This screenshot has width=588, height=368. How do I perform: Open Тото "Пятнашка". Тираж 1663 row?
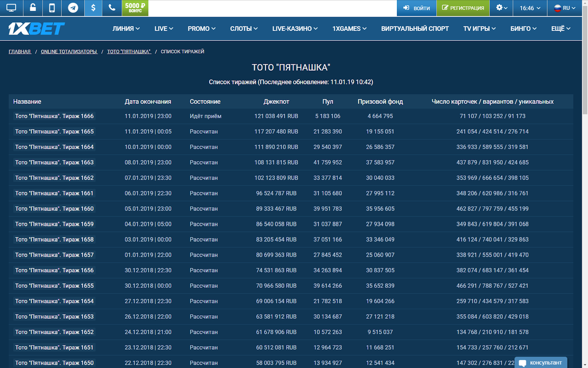click(291, 162)
